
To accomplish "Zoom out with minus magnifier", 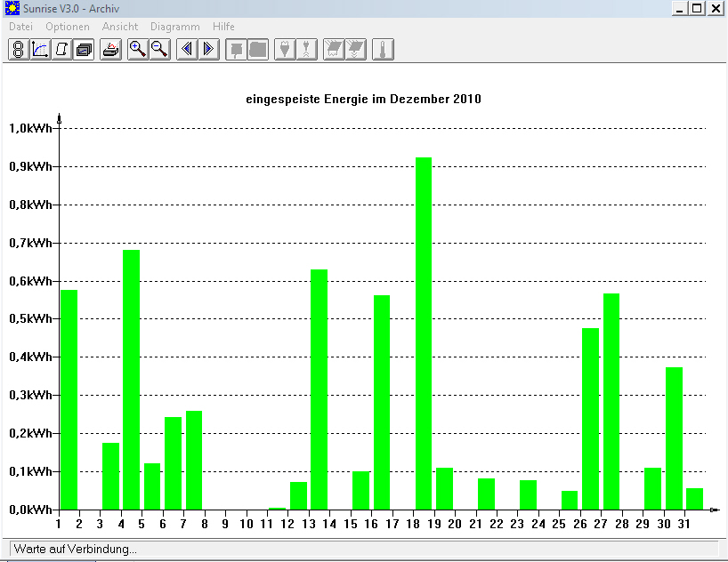I will [159, 49].
